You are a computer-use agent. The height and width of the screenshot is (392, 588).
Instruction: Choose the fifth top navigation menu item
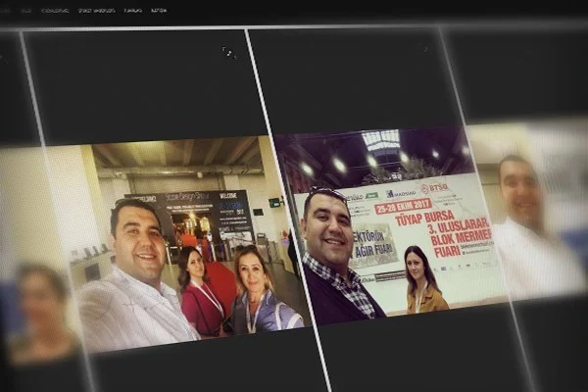[132, 11]
